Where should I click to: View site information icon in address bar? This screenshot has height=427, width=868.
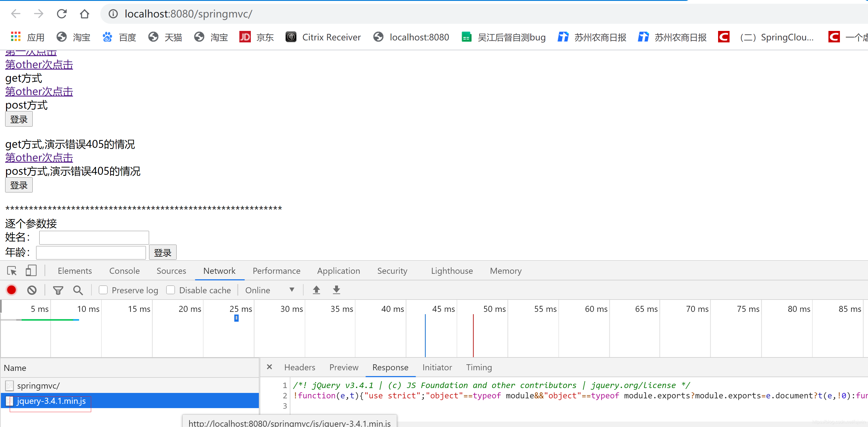(113, 14)
